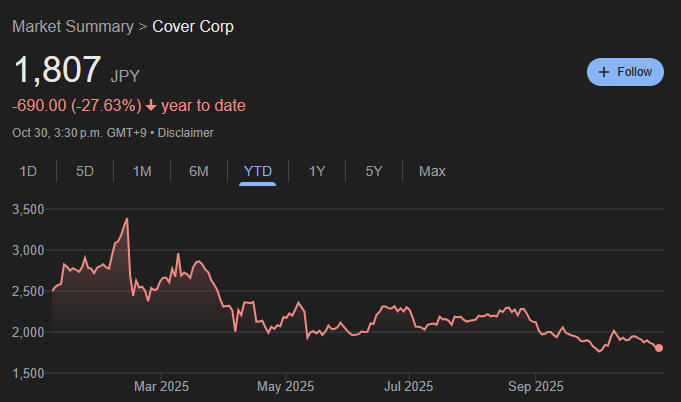Click the May 2025 axis label
The image size is (681, 402).
click(x=285, y=386)
